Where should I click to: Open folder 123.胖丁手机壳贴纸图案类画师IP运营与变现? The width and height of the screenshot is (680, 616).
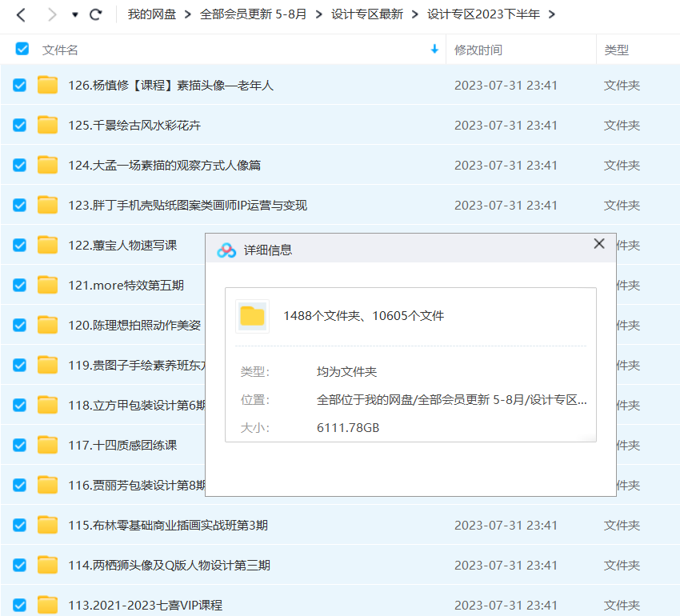coord(187,205)
